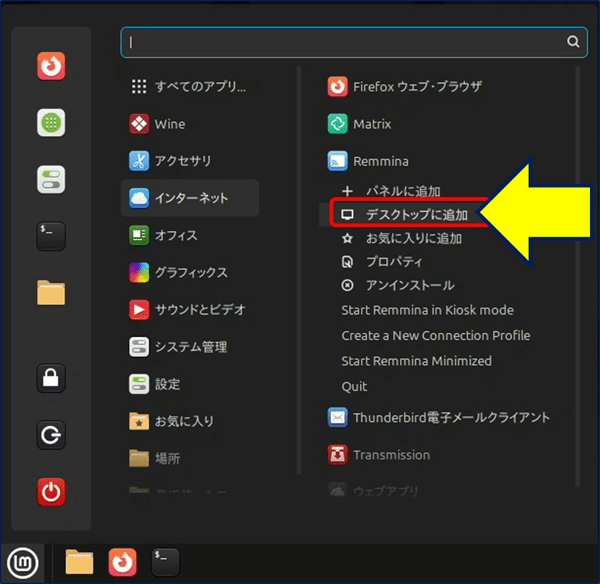This screenshot has width=600, height=584.
Task: Click the Linux Mint menu button
Action: [x=23, y=563]
